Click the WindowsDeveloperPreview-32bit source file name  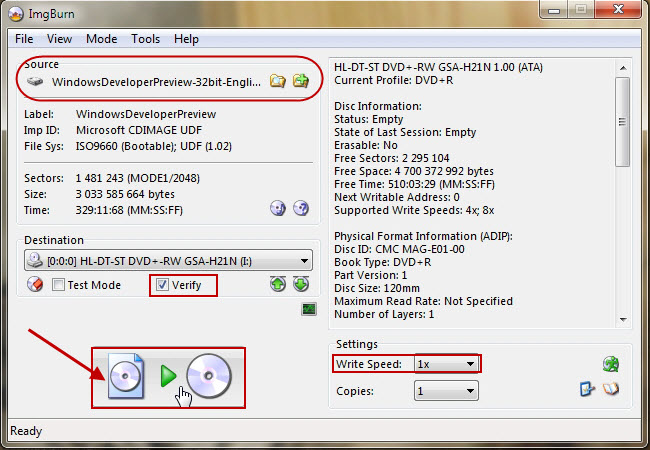coord(156,82)
